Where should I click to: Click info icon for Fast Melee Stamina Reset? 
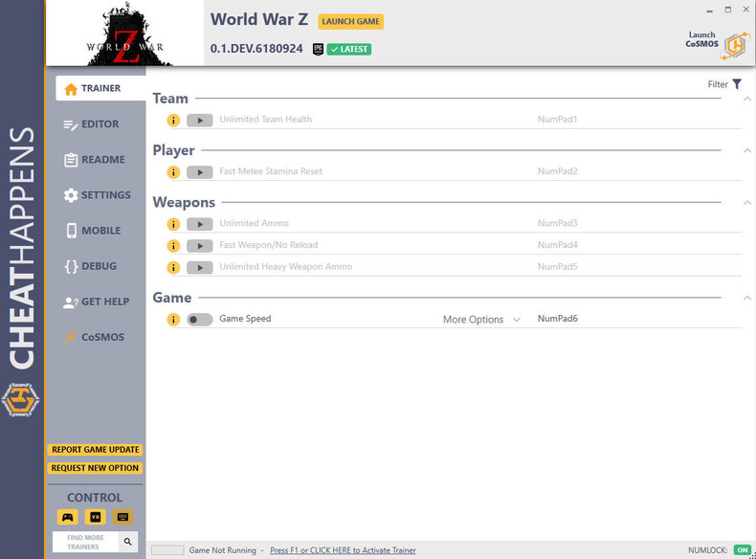click(x=173, y=172)
